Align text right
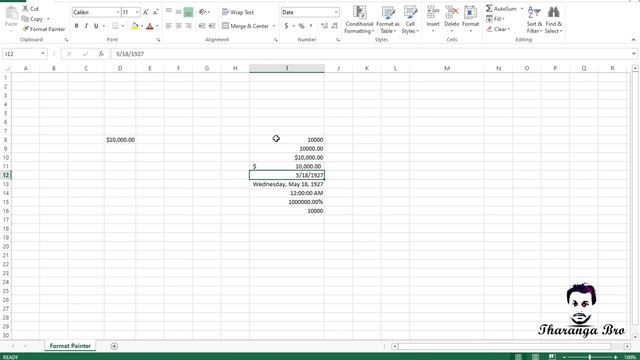This screenshot has height=360, width=640. click(x=188, y=26)
